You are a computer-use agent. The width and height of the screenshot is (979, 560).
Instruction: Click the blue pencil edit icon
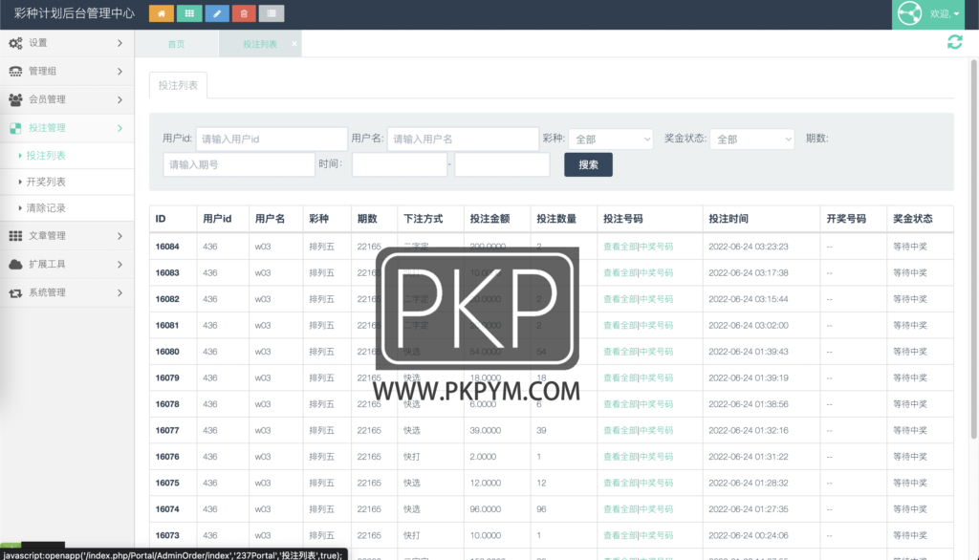[217, 13]
